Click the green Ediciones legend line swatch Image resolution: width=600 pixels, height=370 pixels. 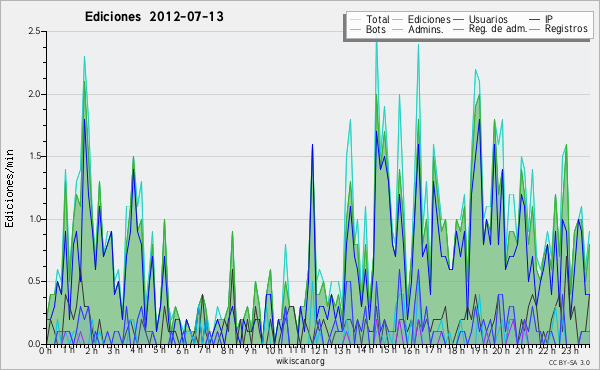click(x=398, y=20)
